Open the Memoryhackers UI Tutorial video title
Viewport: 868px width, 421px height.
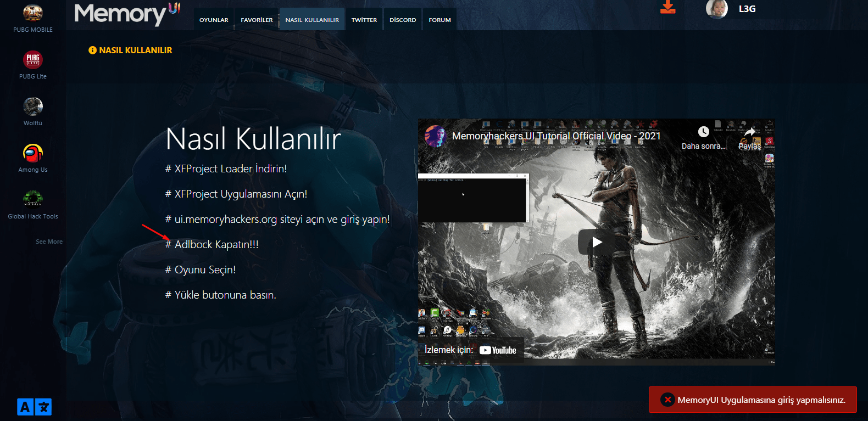click(x=556, y=136)
